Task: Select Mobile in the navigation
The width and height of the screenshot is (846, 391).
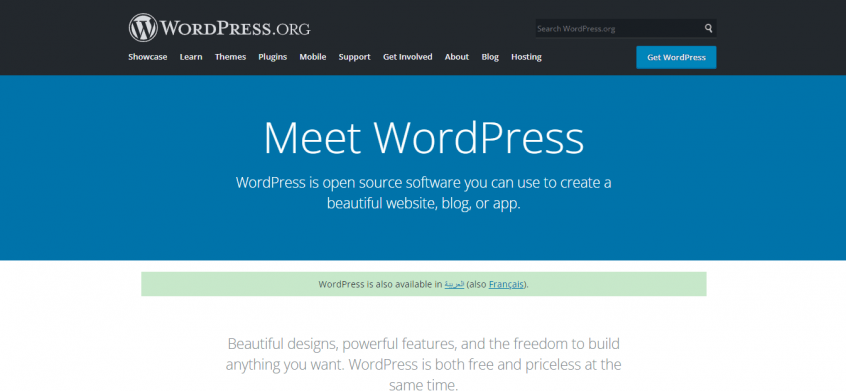Action: (x=313, y=57)
